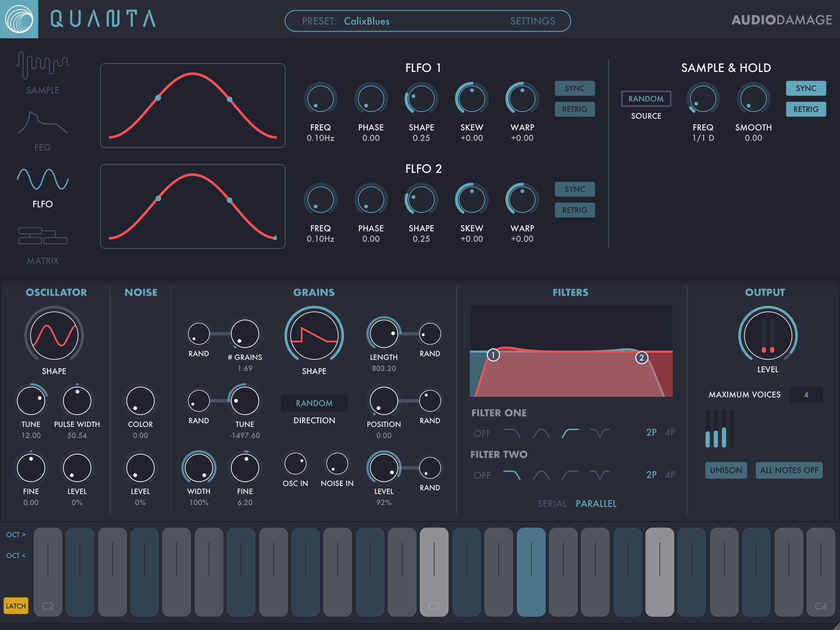Select Filter One lowpass shape icon

(x=512, y=433)
